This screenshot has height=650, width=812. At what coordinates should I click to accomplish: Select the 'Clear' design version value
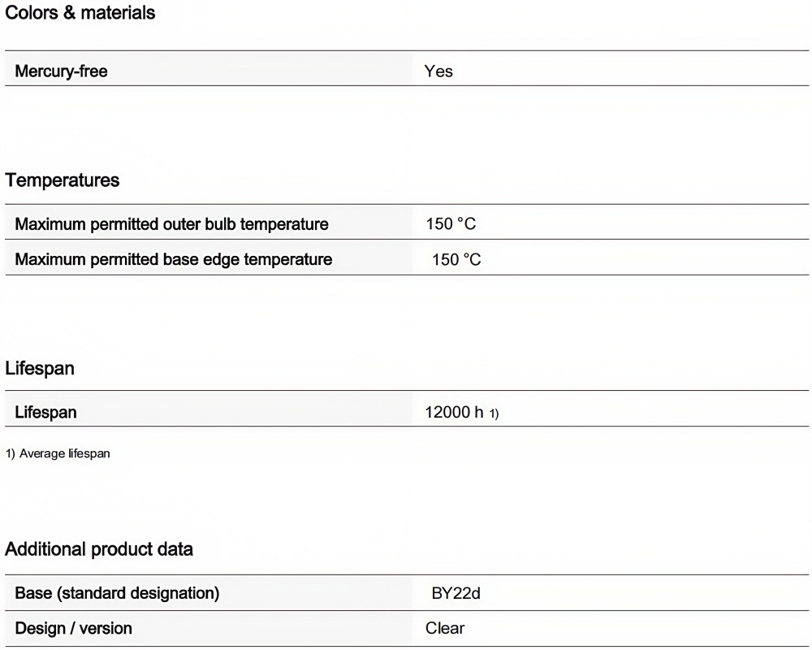(x=445, y=629)
